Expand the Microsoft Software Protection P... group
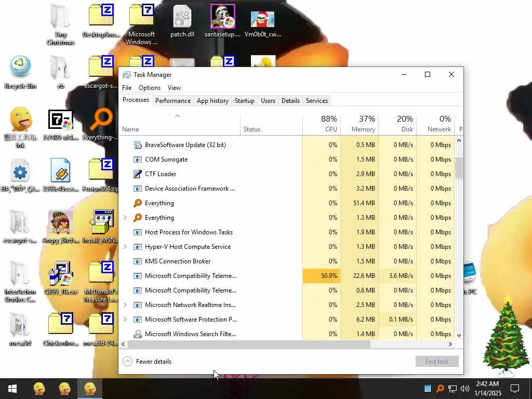 point(125,320)
